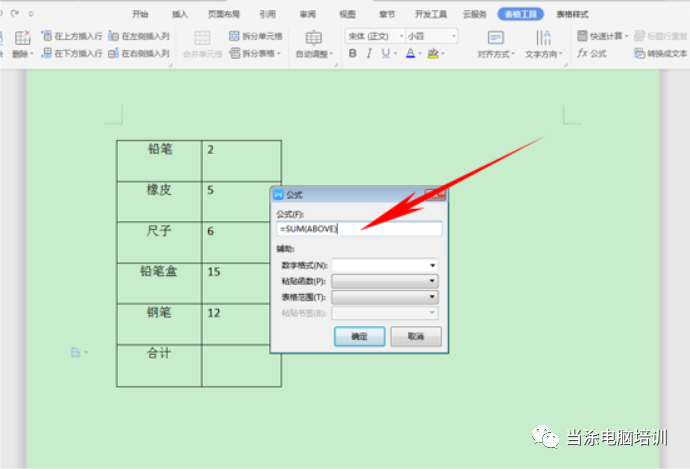
Task: Expand the highlight color arrow
Action: click(443, 54)
